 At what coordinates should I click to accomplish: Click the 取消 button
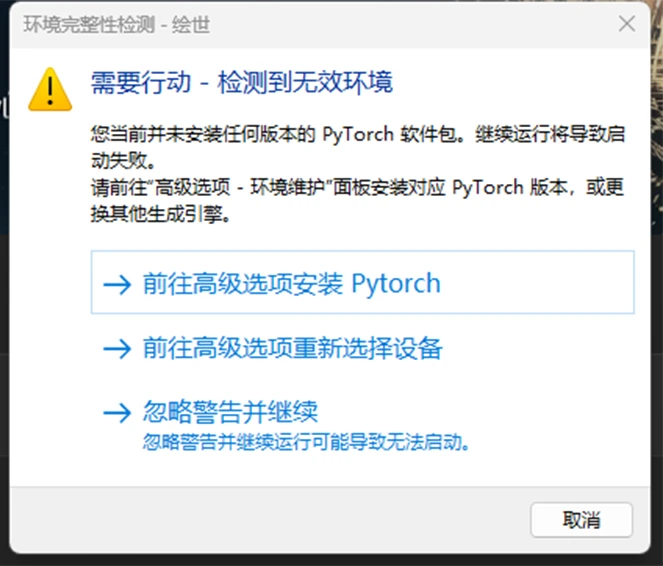click(x=581, y=520)
